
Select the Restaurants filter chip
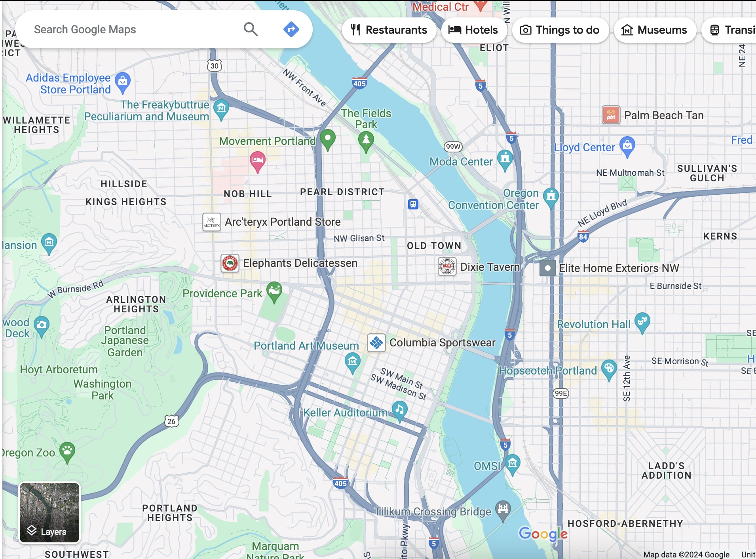coord(389,30)
